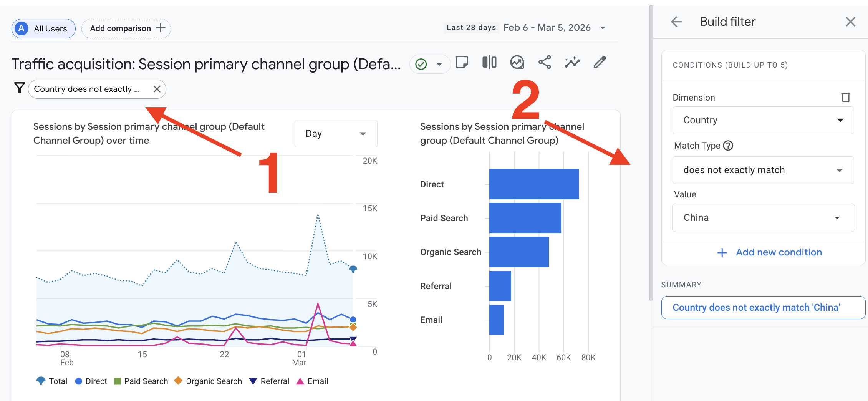Open the green check status menu
Screen dimensions: 868x401
coord(429,64)
